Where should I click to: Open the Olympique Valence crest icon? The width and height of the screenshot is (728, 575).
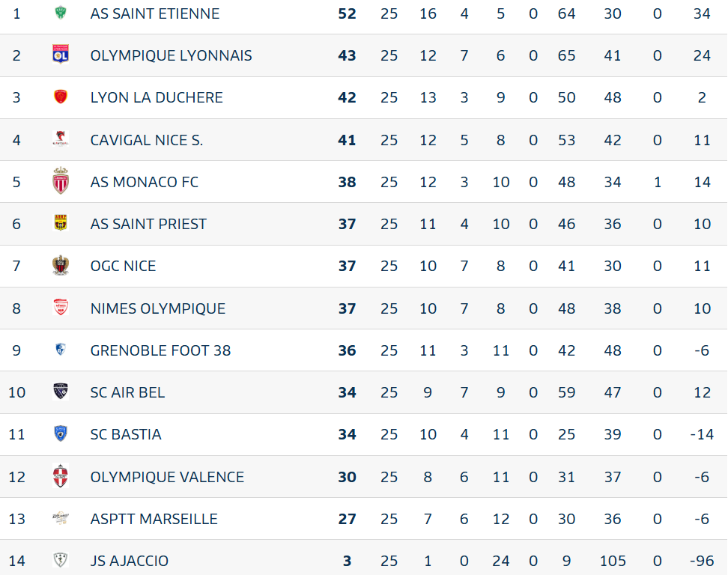[61, 476]
